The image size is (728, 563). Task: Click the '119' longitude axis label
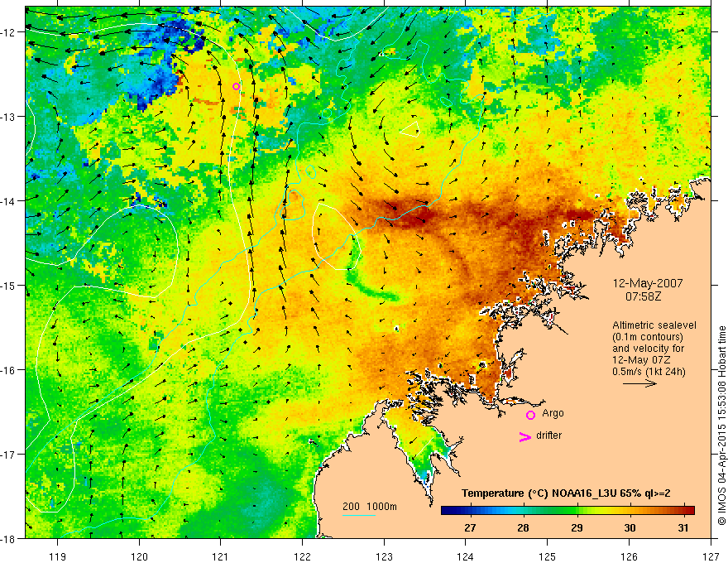click(57, 556)
